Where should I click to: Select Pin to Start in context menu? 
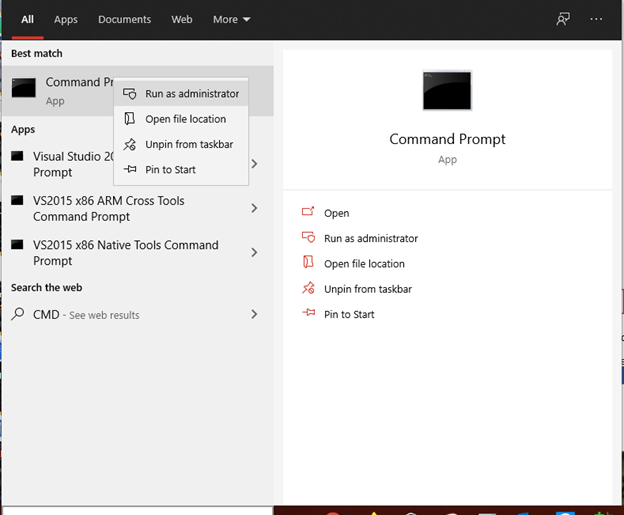coord(181,170)
